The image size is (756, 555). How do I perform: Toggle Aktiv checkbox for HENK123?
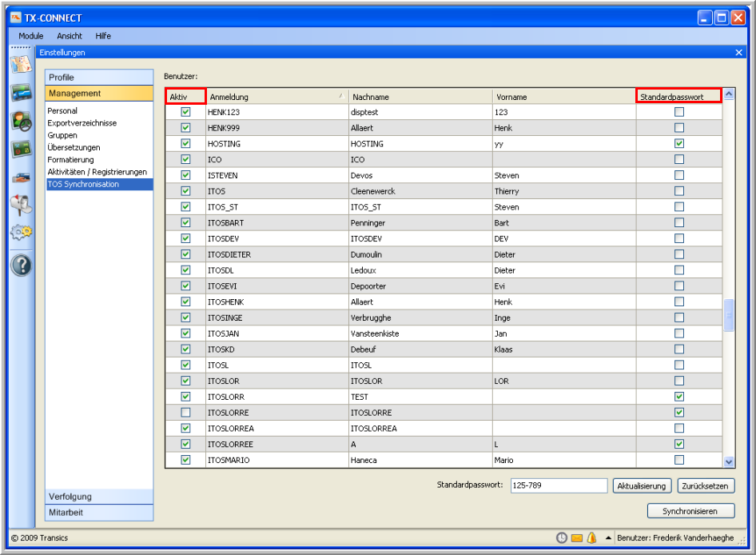click(185, 112)
